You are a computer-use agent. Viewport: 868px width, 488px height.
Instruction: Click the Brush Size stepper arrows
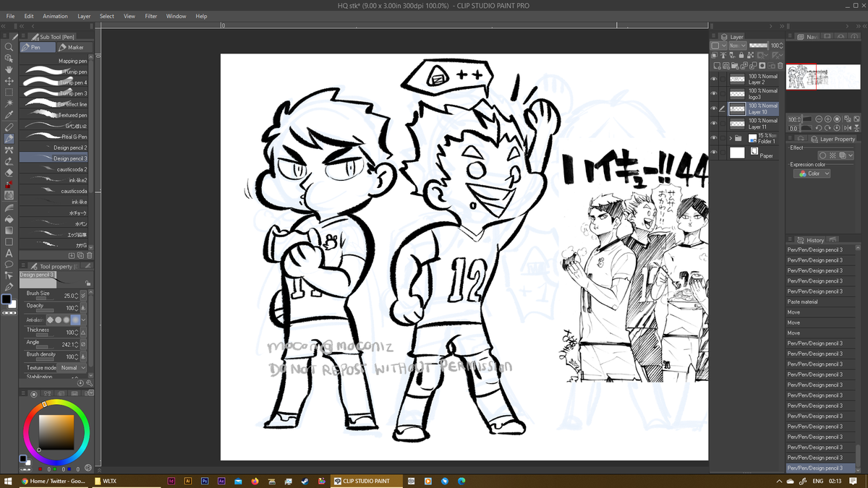(76, 296)
